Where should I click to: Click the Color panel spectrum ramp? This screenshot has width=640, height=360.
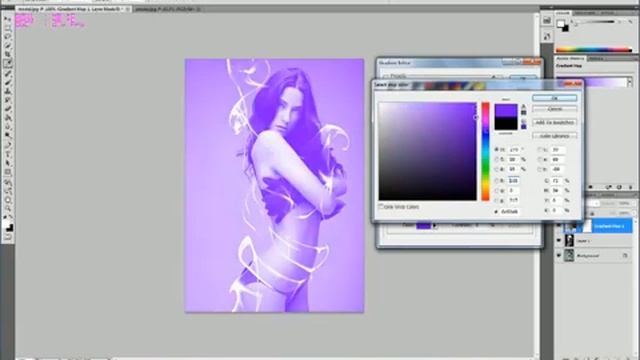[594, 49]
